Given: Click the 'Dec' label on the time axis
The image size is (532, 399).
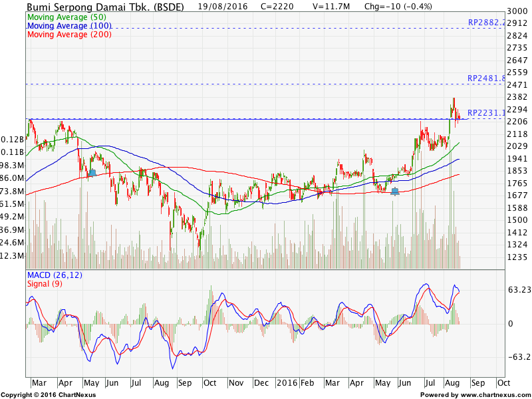Looking at the screenshot, I should point(261,383).
